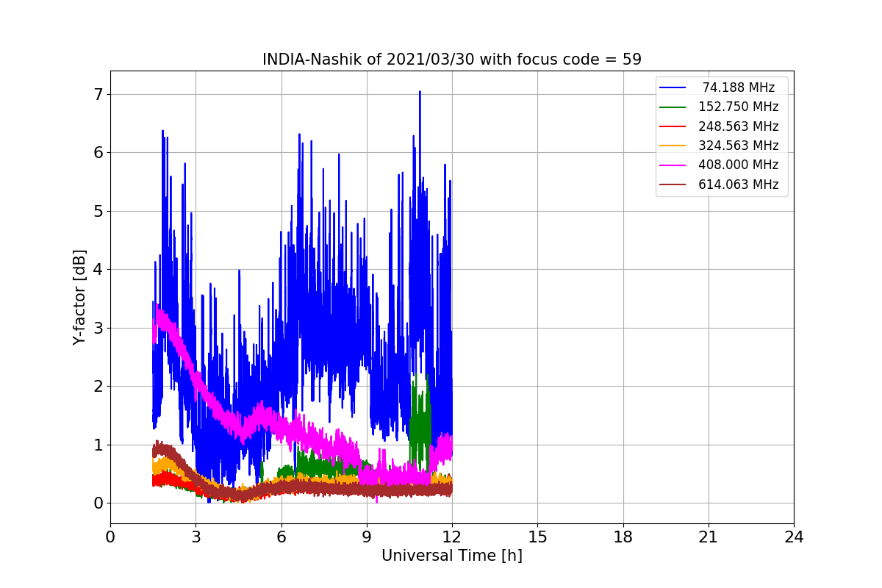Click x-axis tick label 12
The image size is (882, 588).
[452, 537]
